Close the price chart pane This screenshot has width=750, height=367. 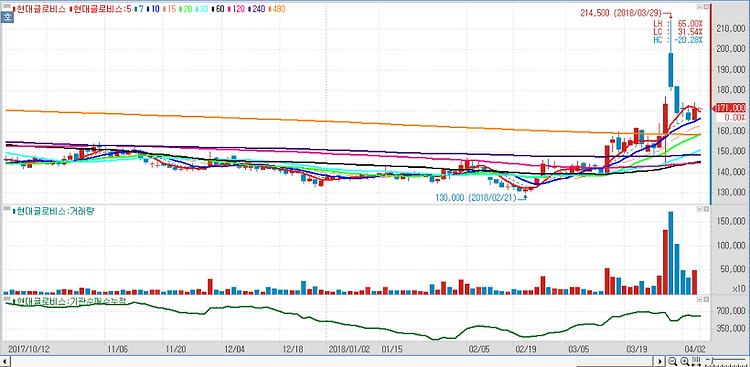(706, 7)
